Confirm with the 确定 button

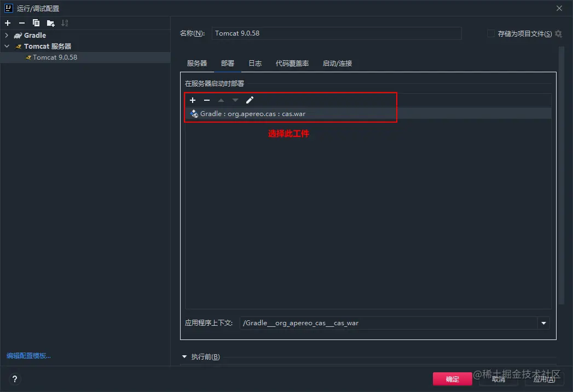(x=453, y=379)
